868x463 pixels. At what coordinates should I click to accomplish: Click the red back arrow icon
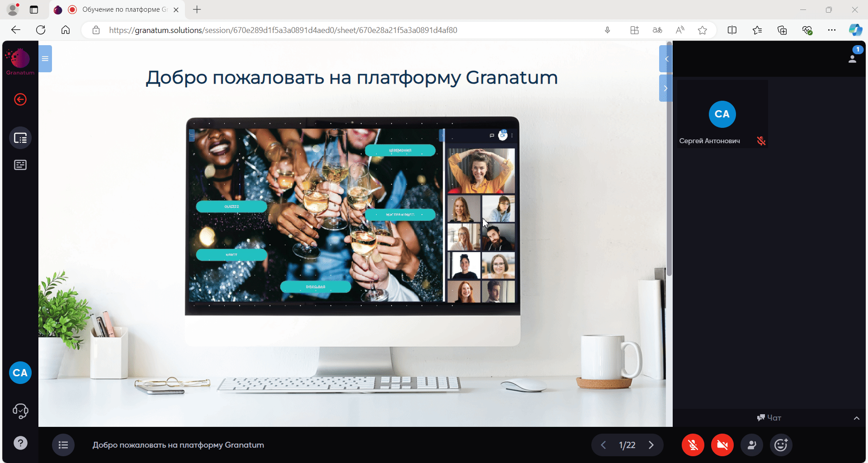point(20,99)
